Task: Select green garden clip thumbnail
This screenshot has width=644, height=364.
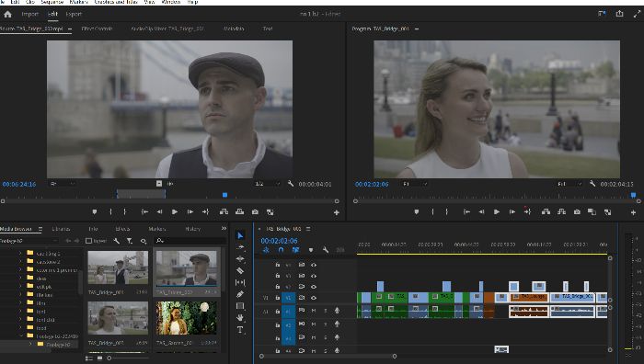Action: pyautogui.click(x=187, y=318)
